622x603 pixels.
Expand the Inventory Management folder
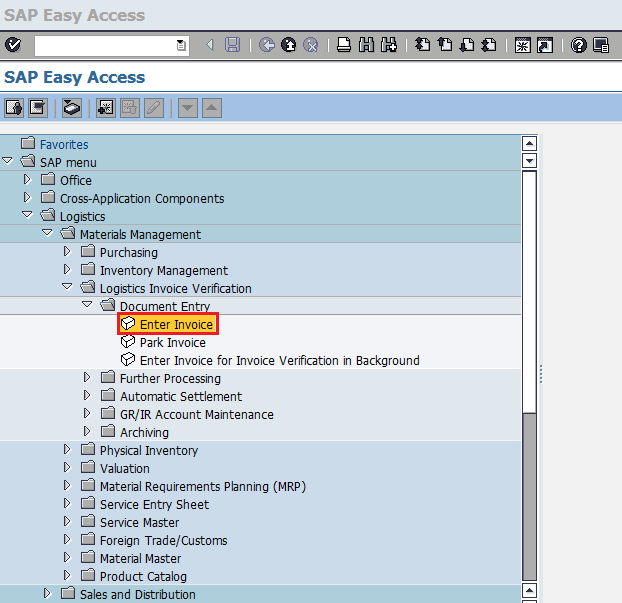(x=67, y=269)
